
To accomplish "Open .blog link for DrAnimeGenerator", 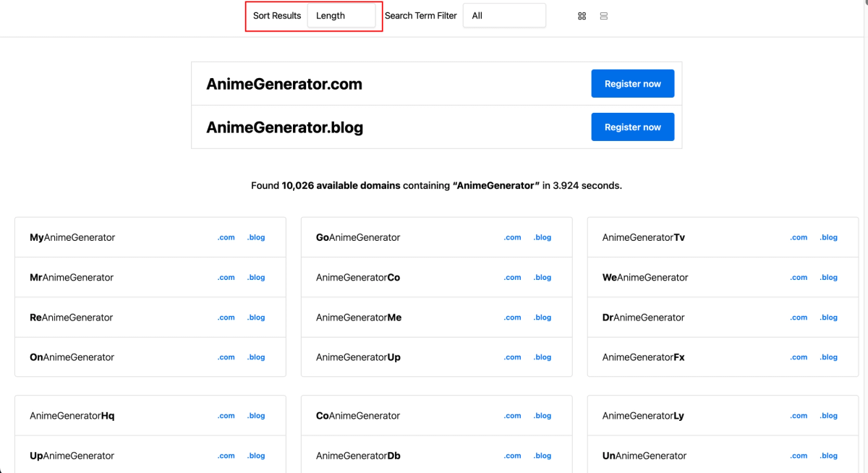I will (829, 318).
